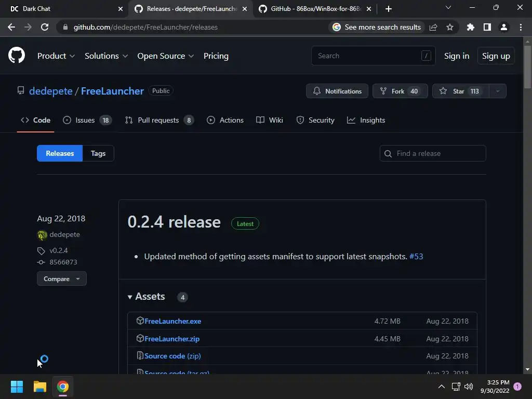
Task: Expand Open Source menu
Action: (x=166, y=56)
